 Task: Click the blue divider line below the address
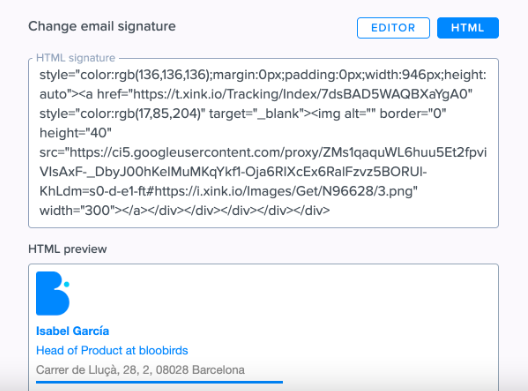click(x=159, y=382)
